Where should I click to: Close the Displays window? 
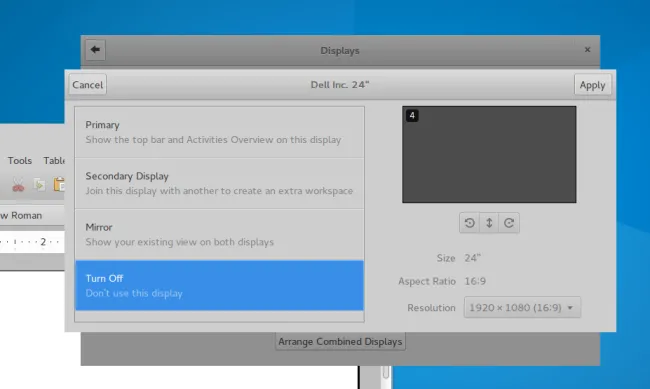587,50
